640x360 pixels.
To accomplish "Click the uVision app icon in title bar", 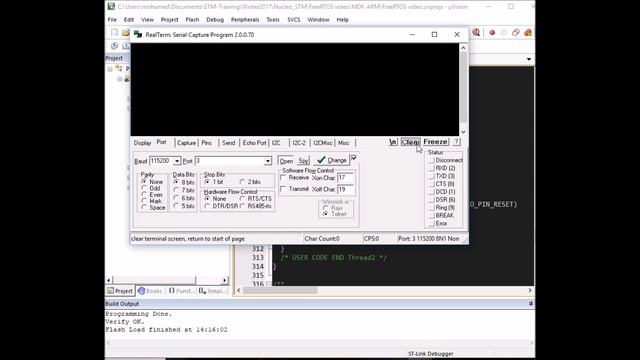I will coord(111,7).
